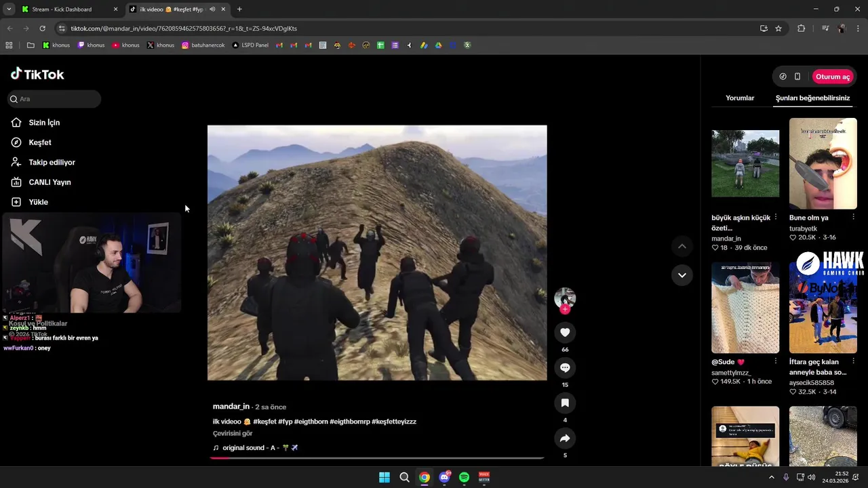Open Chrome three-dot menu

(859, 28)
